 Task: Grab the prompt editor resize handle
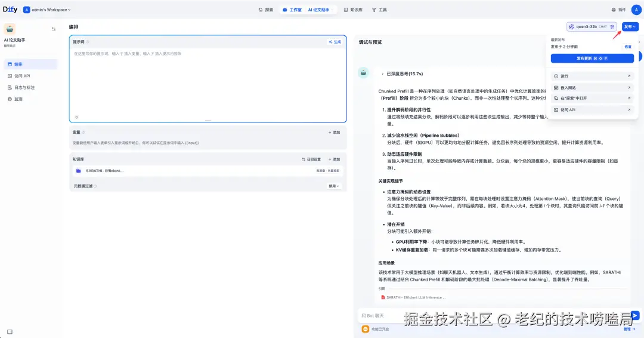(x=208, y=120)
